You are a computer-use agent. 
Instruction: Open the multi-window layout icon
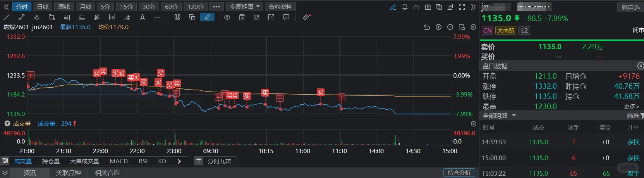click(439, 7)
